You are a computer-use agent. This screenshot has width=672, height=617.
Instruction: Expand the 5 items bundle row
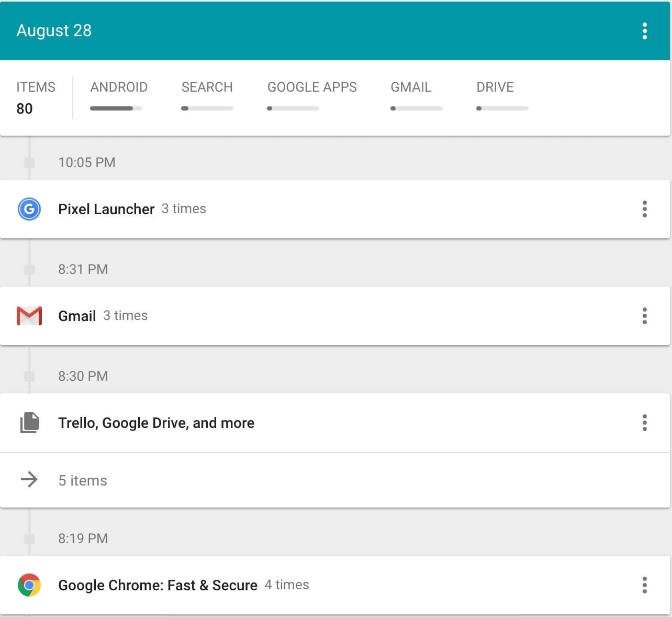point(335,480)
